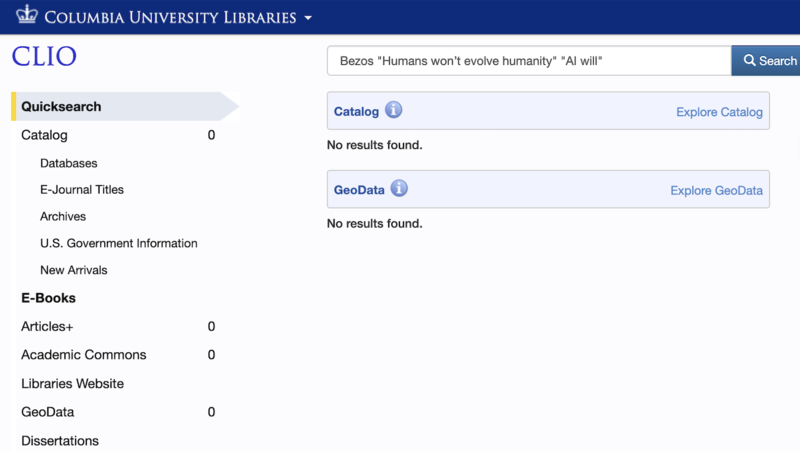
Task: Open the GeoData info icon
Action: point(399,188)
